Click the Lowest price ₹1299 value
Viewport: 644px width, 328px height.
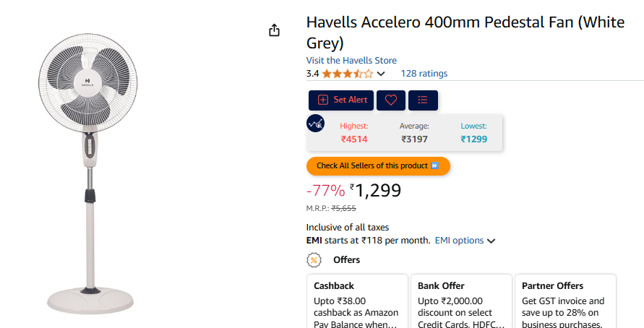[474, 139]
